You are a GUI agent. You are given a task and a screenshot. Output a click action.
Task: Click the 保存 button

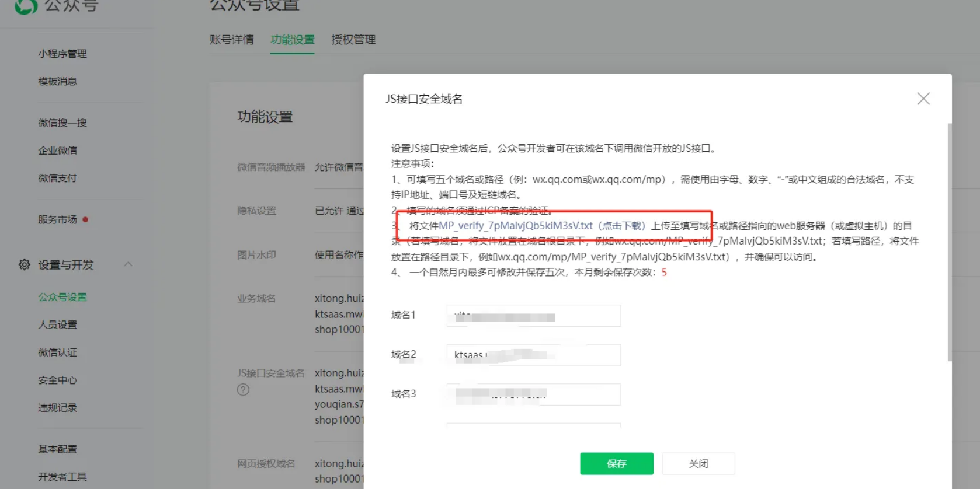[617, 463]
